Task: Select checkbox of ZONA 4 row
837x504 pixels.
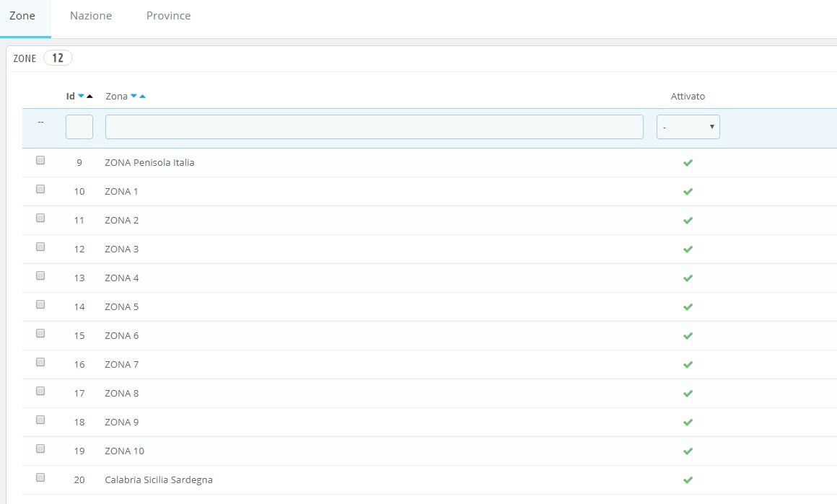Action: click(x=40, y=275)
